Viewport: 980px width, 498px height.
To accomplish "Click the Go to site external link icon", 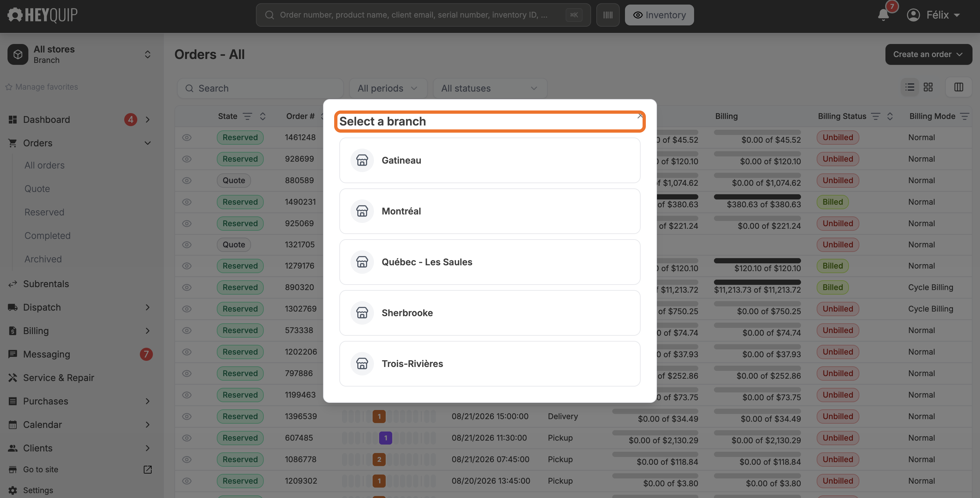I will (148, 469).
